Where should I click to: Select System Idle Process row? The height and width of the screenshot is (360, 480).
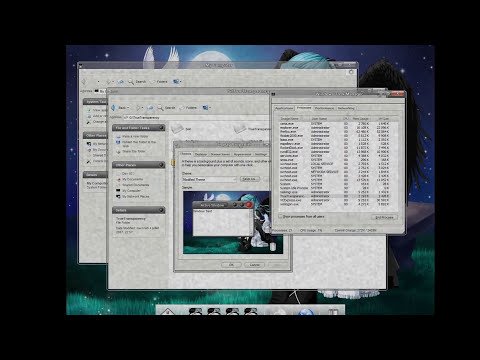(x=334, y=188)
